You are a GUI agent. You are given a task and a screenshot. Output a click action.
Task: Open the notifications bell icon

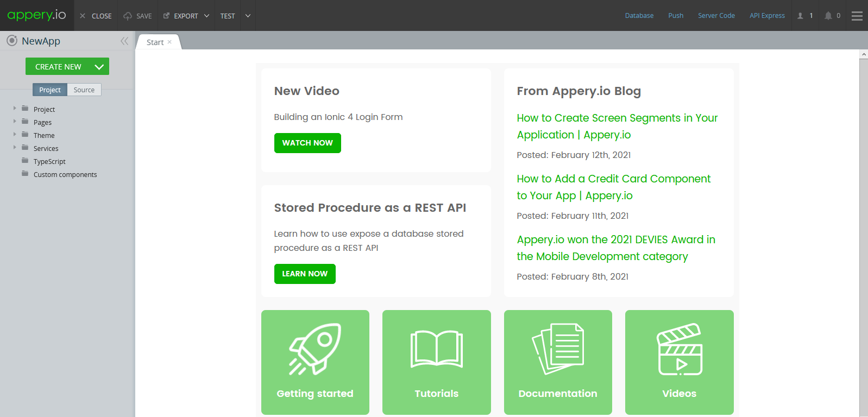828,16
